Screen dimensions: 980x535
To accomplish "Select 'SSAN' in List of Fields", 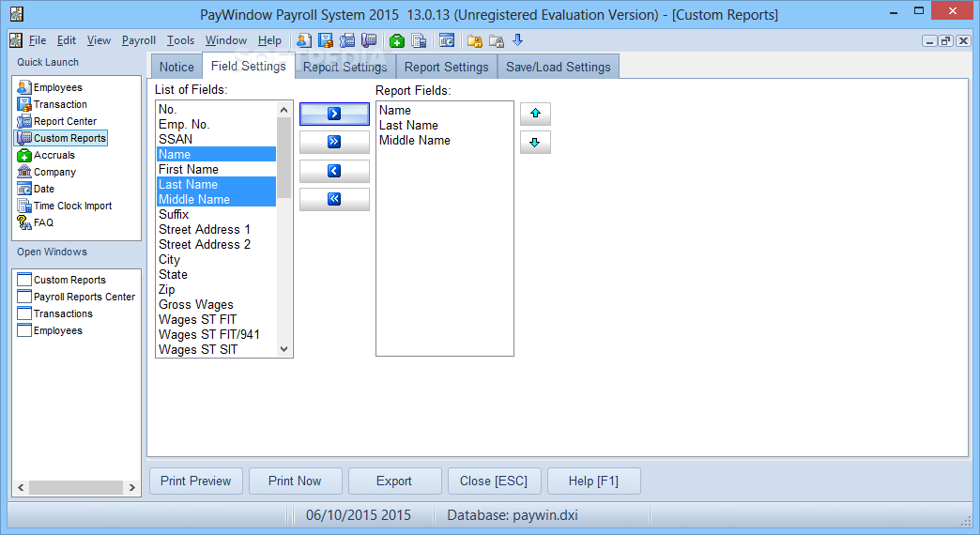I will point(216,139).
